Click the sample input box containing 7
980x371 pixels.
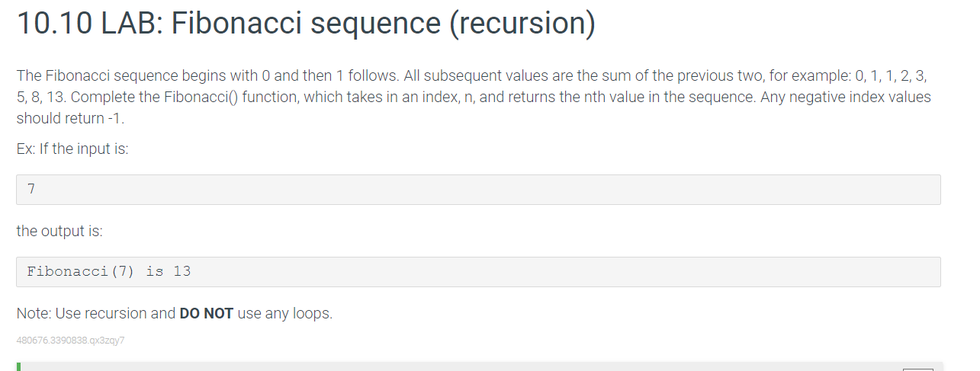pyautogui.click(x=478, y=190)
